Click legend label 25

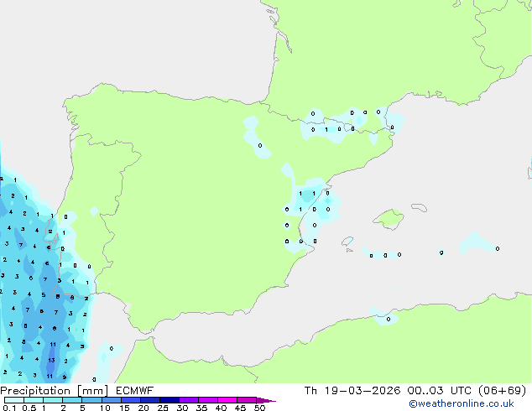163,408
